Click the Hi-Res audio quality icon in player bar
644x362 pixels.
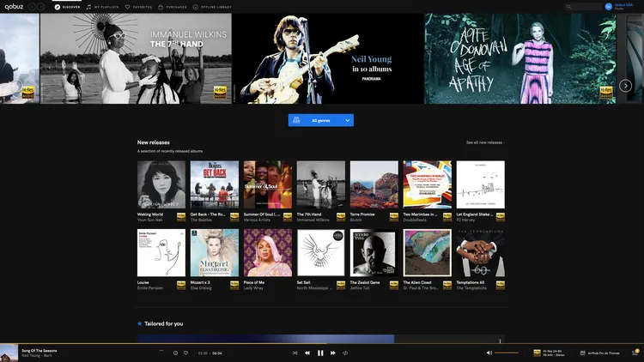(x=537, y=352)
